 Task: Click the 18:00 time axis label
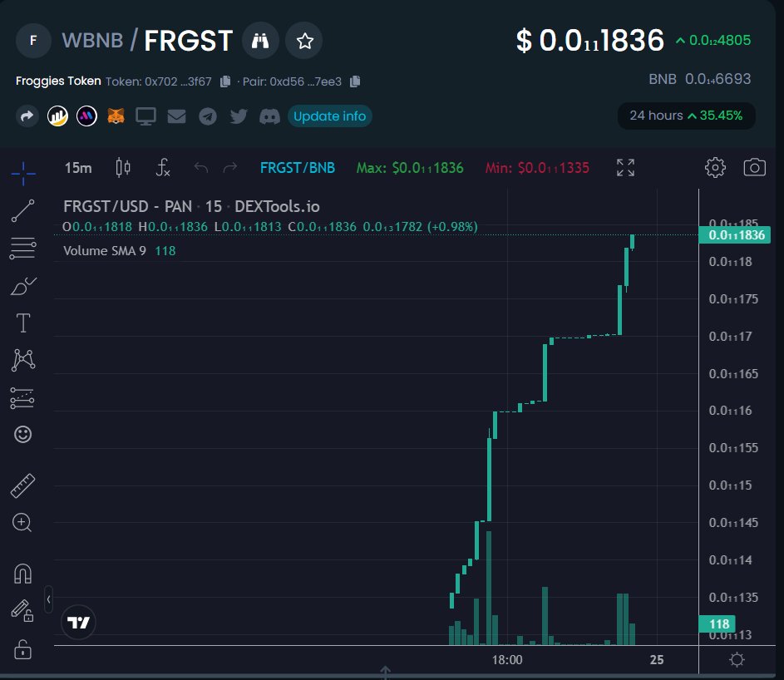507,660
